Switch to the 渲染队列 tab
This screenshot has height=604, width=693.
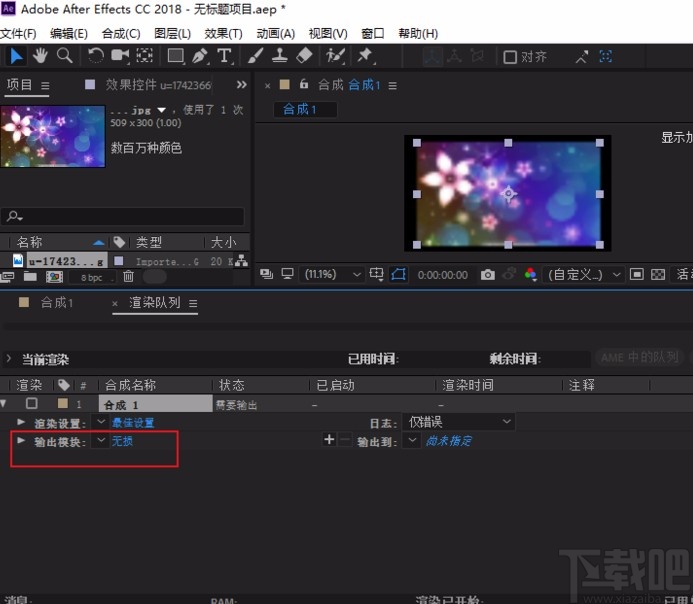[155, 303]
